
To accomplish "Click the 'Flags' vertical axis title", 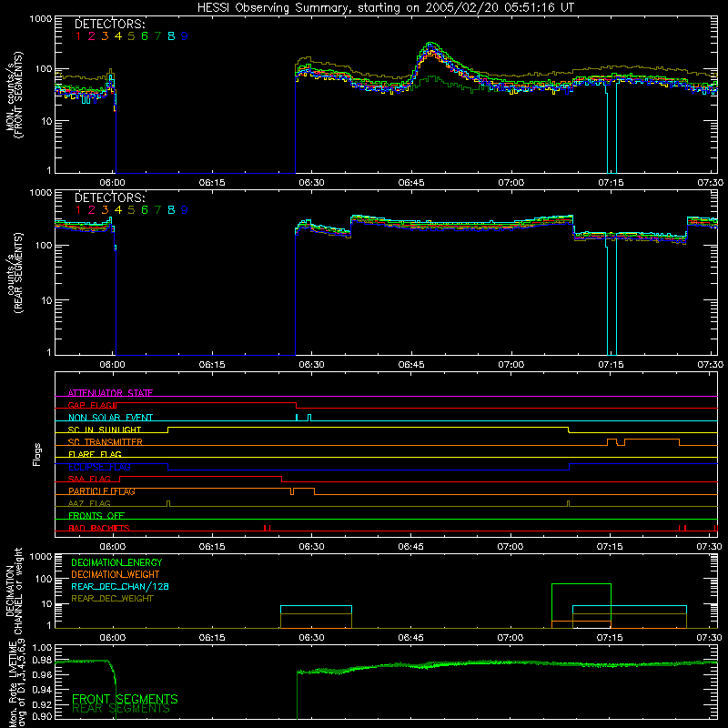I will point(37,454).
